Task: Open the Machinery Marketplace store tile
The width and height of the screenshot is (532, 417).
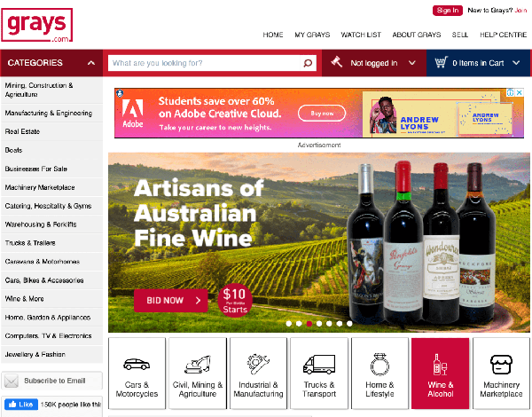Action: (x=501, y=374)
